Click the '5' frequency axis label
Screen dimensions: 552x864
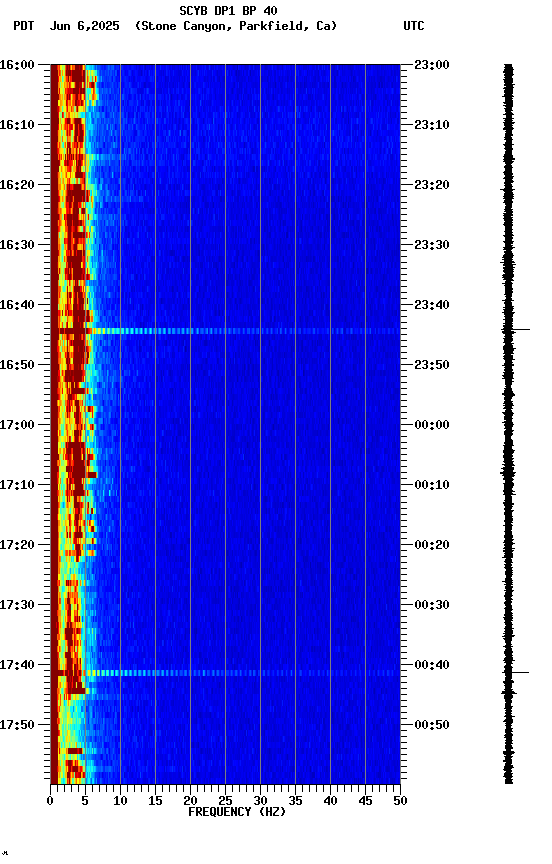pos(85,801)
